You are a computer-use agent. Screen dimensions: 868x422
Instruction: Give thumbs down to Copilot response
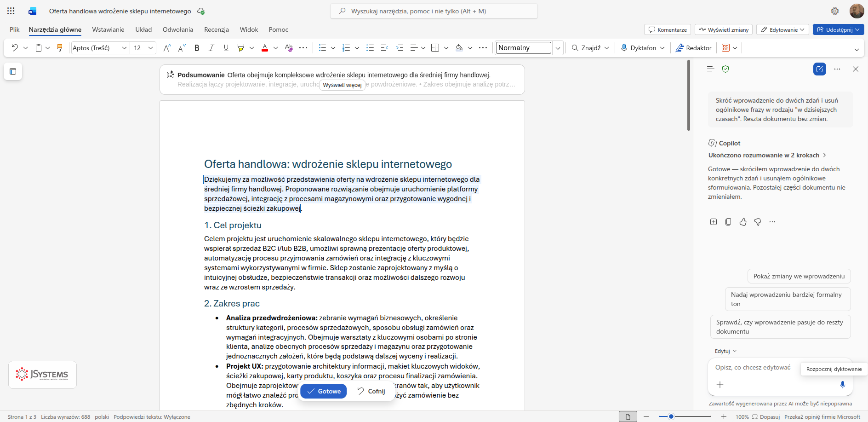tap(758, 222)
